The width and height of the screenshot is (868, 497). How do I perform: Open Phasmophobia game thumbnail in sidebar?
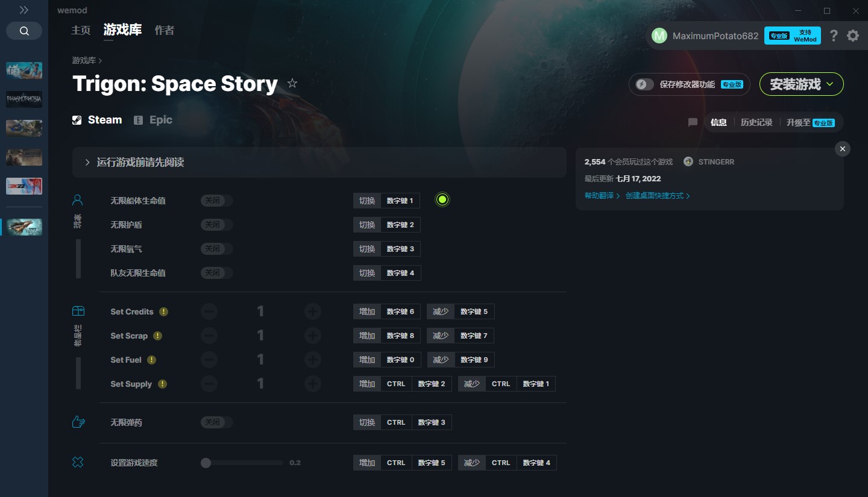24,99
